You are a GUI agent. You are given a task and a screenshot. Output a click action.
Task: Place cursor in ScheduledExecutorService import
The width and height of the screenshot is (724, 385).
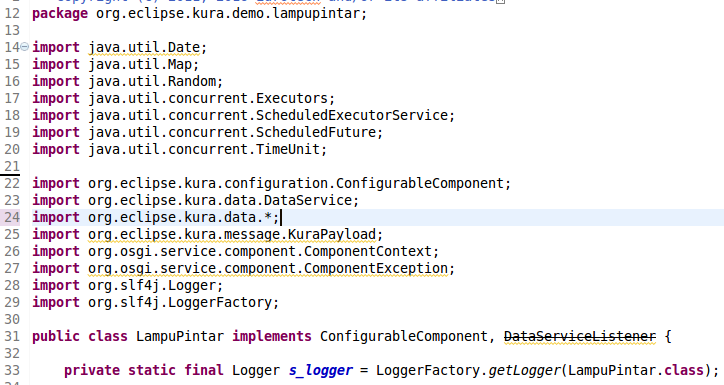pos(243,115)
